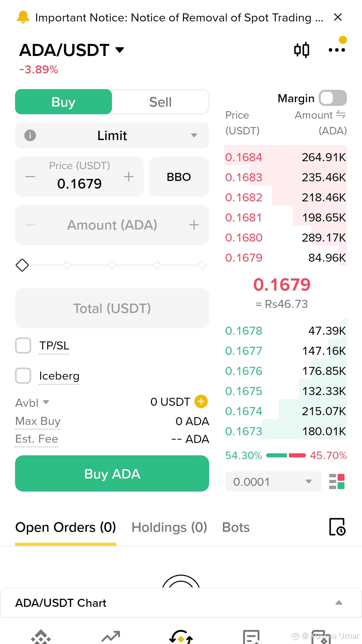
Task: Open the Limit order type dropdown
Action: pos(112,135)
